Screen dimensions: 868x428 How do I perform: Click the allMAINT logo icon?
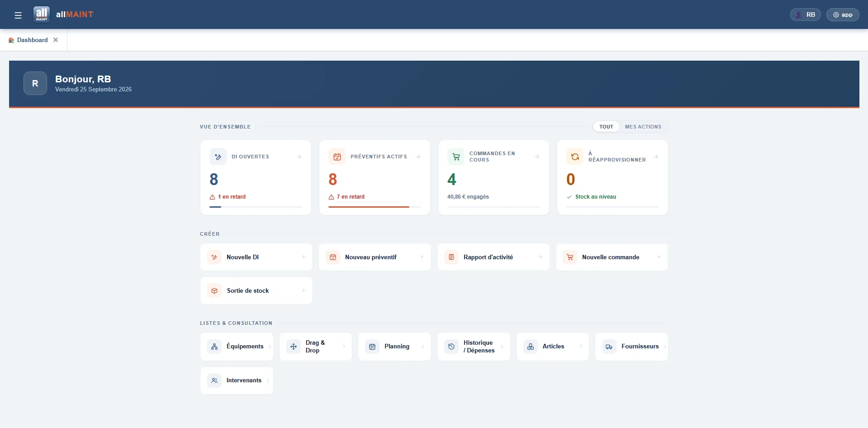coord(42,14)
